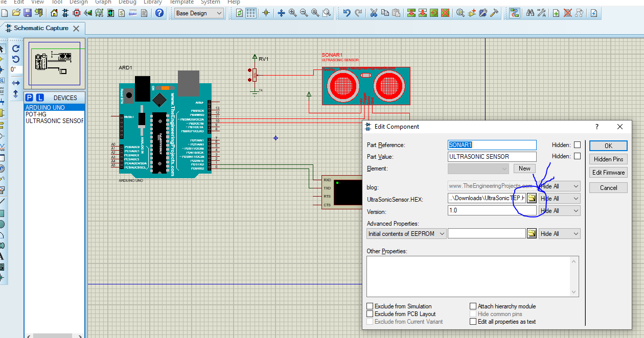Select the Schematic Capture tab
Viewport: 644px width, 338px height.
(41, 28)
